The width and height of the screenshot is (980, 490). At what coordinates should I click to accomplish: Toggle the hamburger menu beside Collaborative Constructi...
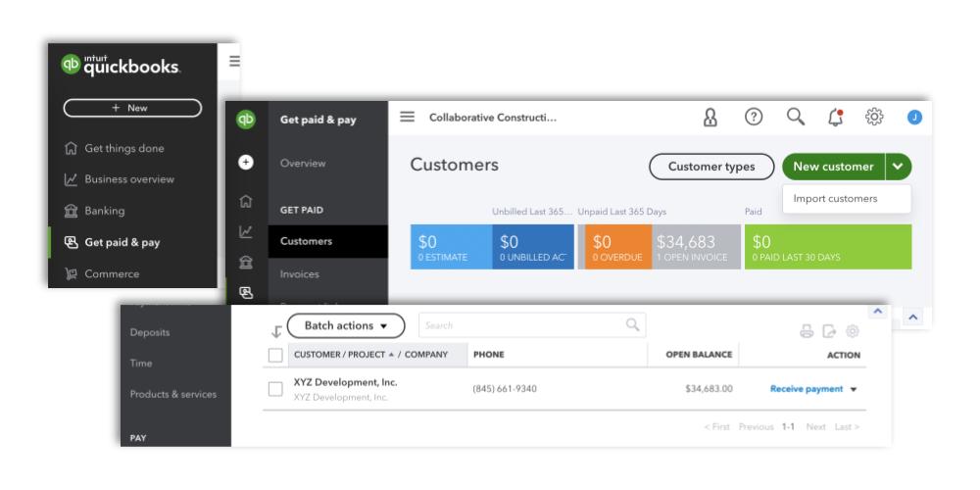[407, 117]
